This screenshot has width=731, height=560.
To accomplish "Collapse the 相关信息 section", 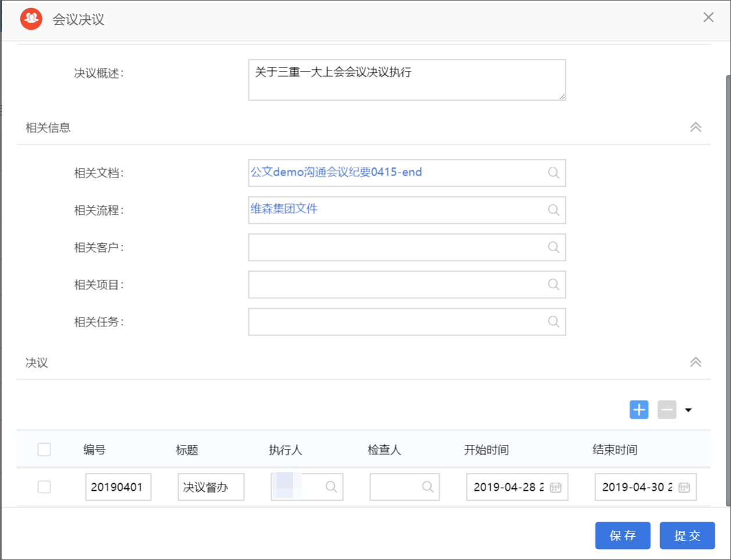I will click(x=696, y=127).
